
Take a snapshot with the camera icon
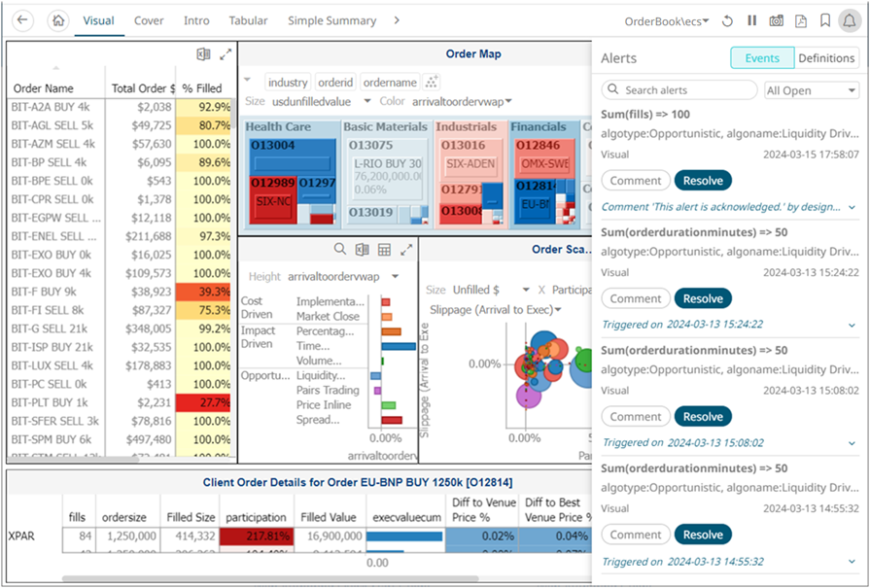pyautogui.click(x=776, y=19)
